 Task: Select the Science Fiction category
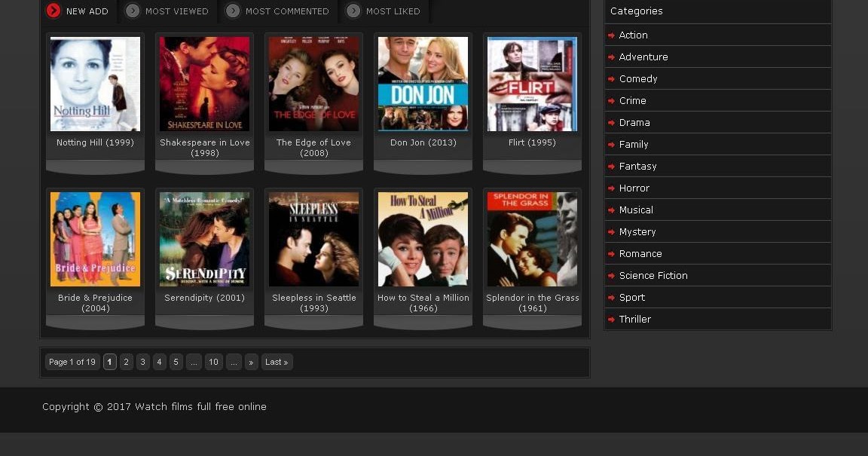pos(653,275)
